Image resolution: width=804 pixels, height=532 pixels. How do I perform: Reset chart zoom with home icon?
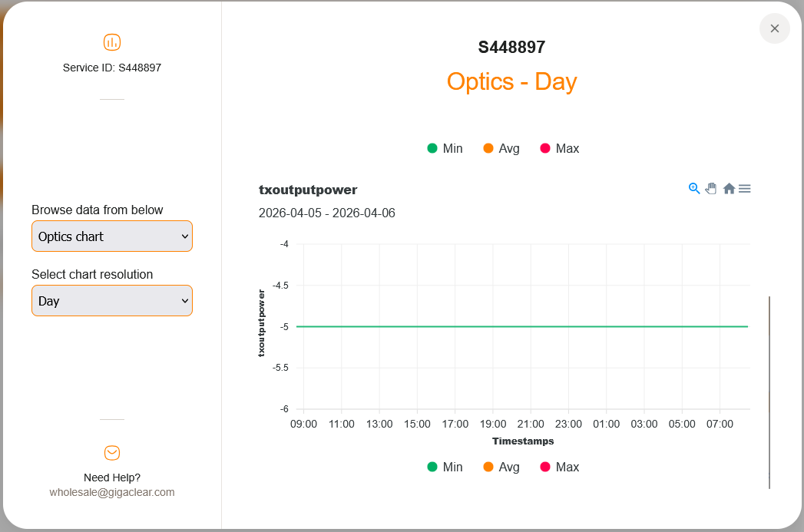tap(729, 188)
